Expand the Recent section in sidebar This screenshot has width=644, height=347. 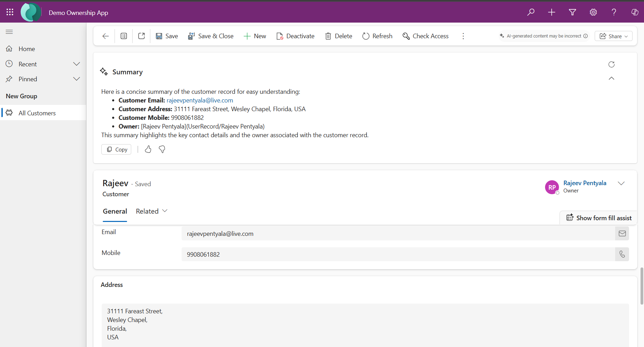[x=76, y=64]
